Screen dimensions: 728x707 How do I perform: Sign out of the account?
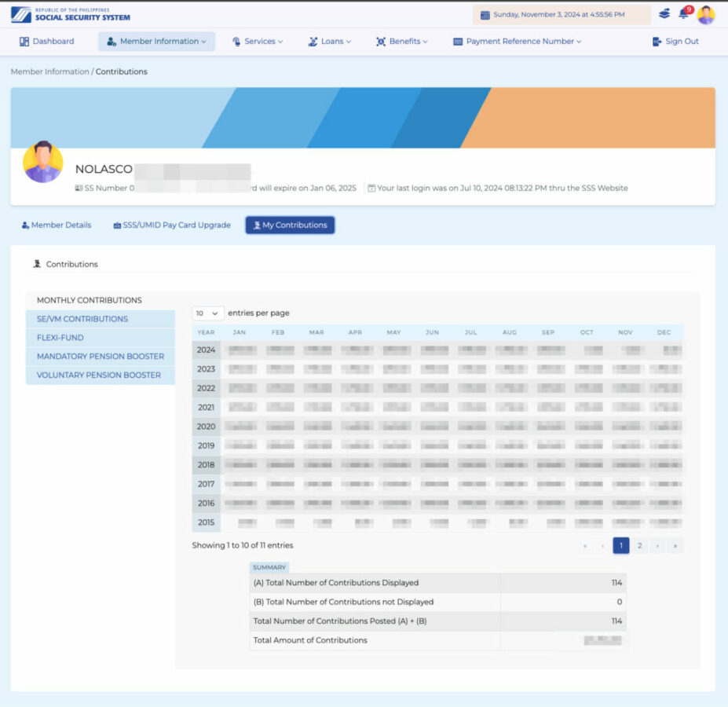tap(675, 42)
